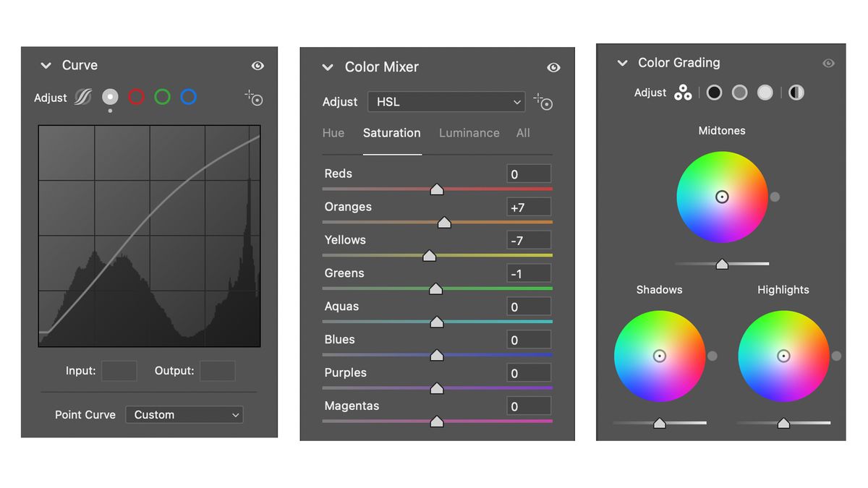Viewport: 868px width, 488px height.
Task: Toggle visibility of the Color Mixer panel
Action: tap(553, 67)
